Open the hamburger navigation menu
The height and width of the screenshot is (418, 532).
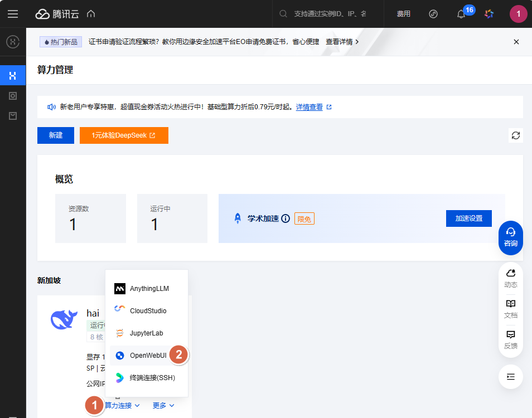click(x=13, y=14)
